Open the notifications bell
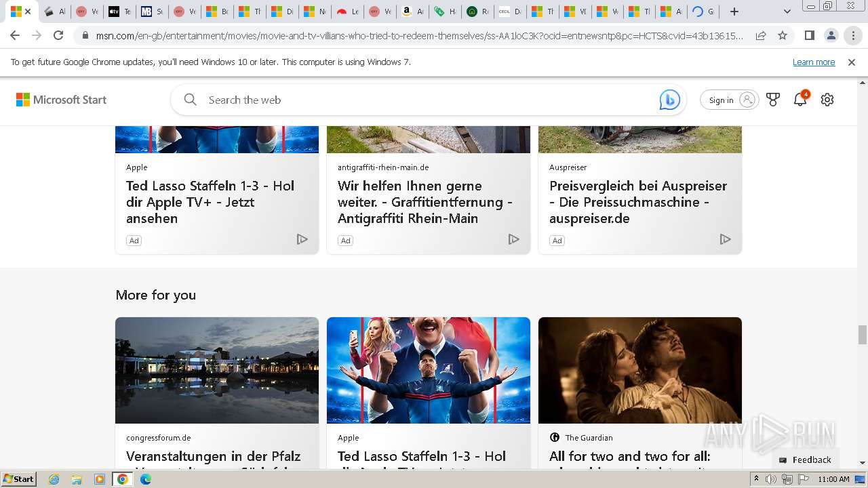Image resolution: width=868 pixels, height=488 pixels. 800,100
